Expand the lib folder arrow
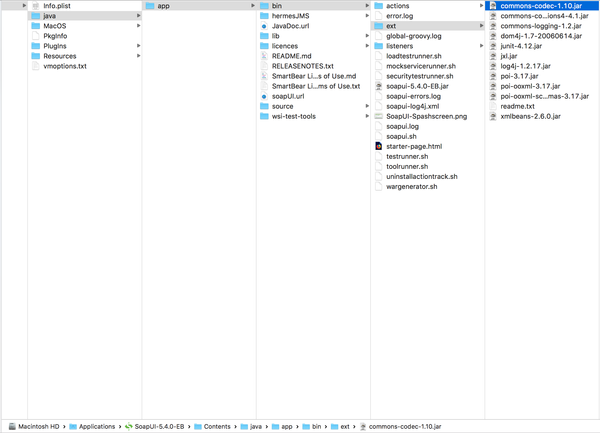The height and width of the screenshot is (433, 600). click(x=367, y=36)
